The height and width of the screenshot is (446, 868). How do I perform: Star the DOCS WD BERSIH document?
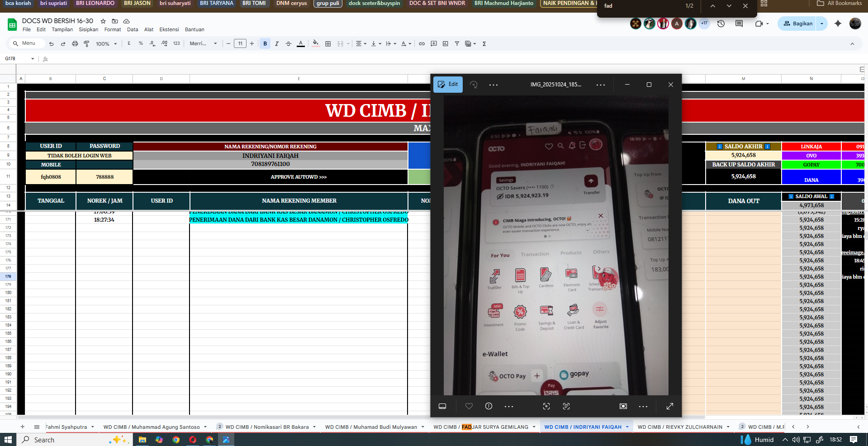point(103,21)
